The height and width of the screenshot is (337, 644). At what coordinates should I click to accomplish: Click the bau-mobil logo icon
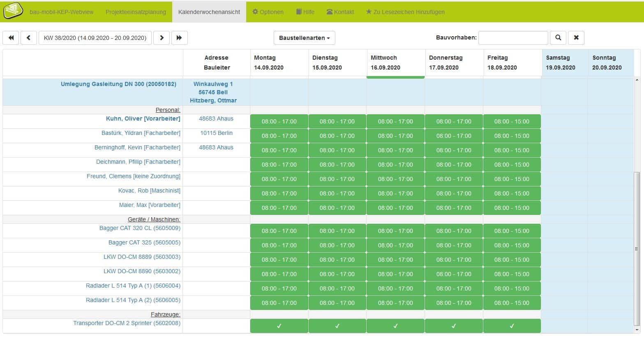[13, 12]
